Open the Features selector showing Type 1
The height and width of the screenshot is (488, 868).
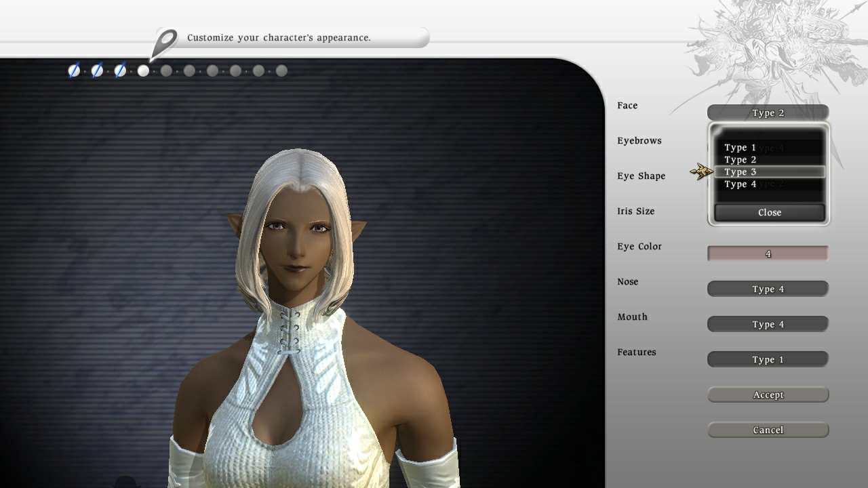pyautogui.click(x=768, y=359)
